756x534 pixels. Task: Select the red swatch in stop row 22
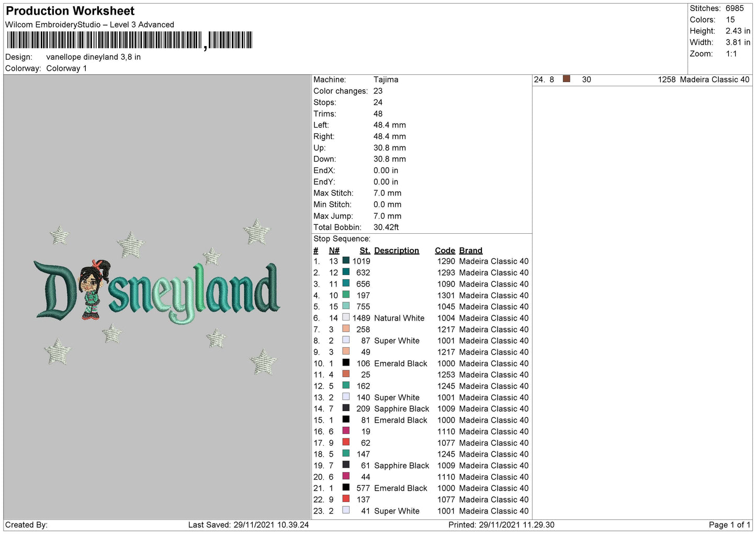[x=346, y=498]
